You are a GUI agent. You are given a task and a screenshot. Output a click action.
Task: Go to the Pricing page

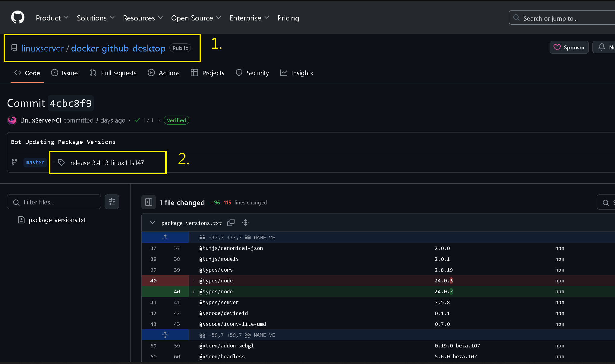pyautogui.click(x=288, y=18)
